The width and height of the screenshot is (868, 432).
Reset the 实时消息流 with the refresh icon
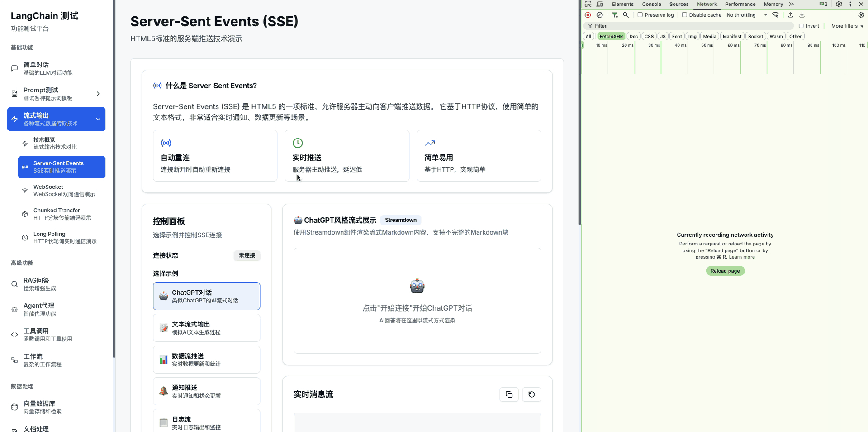click(x=531, y=394)
